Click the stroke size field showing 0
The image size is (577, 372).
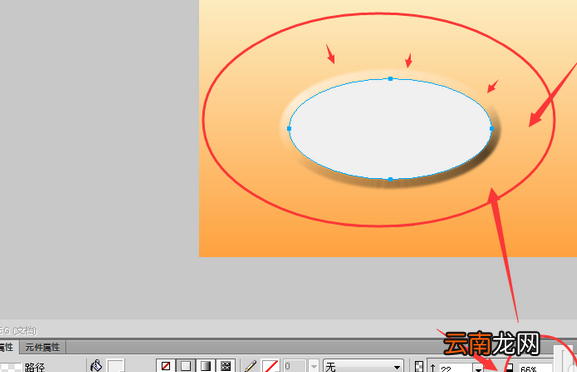295,366
